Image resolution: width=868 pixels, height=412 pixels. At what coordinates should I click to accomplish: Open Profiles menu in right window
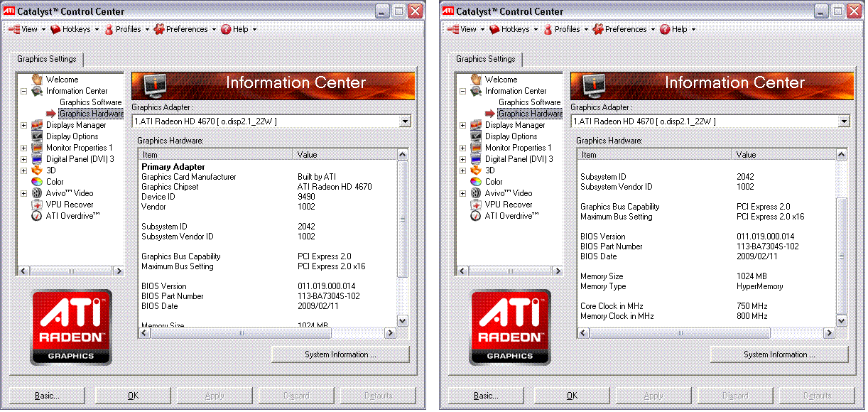click(x=566, y=29)
